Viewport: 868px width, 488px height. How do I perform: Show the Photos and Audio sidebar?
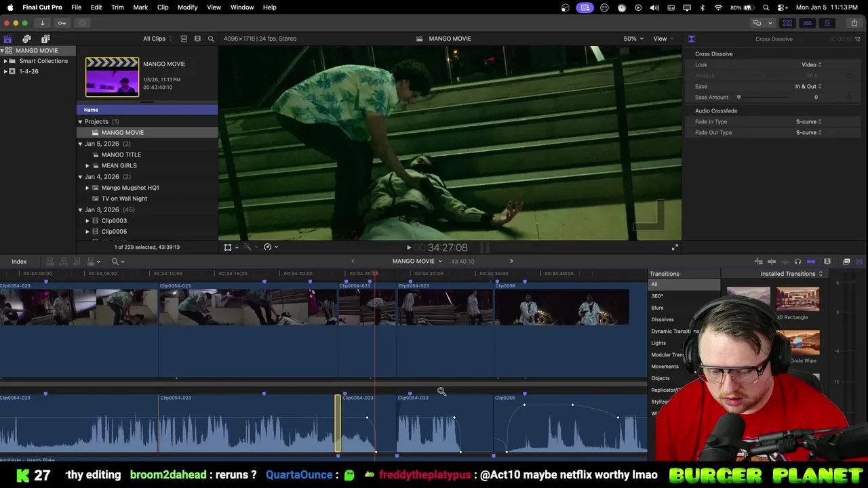26,39
